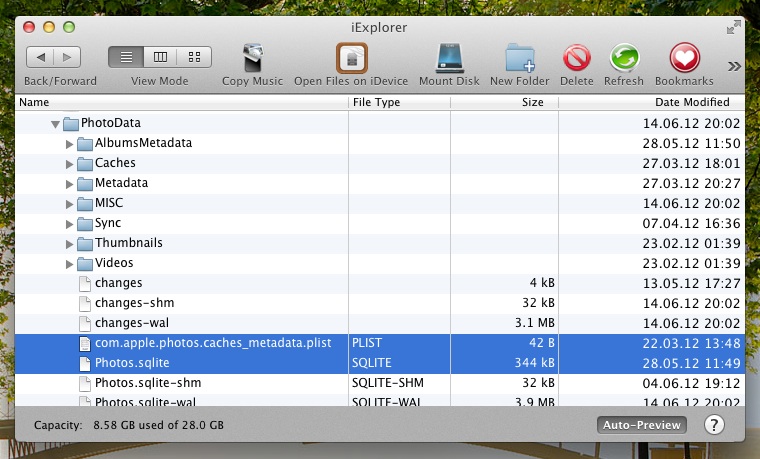This screenshot has width=760, height=459.
Task: Select the PhotoData folder icon
Action: pos(71,124)
